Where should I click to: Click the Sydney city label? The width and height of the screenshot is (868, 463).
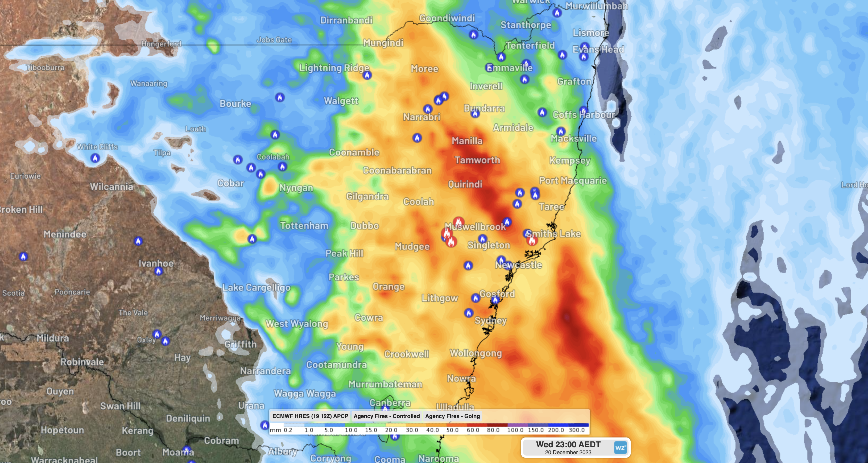(x=491, y=320)
